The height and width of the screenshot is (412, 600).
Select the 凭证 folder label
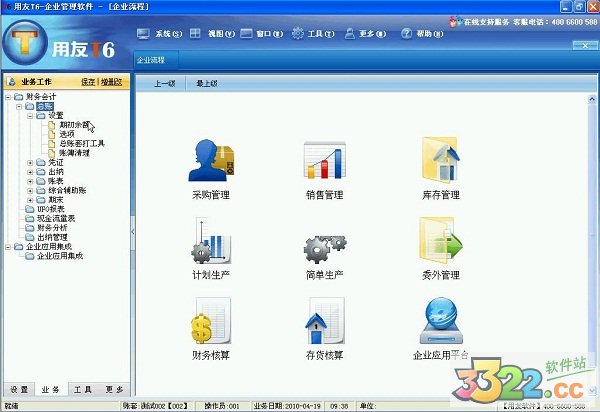point(56,162)
